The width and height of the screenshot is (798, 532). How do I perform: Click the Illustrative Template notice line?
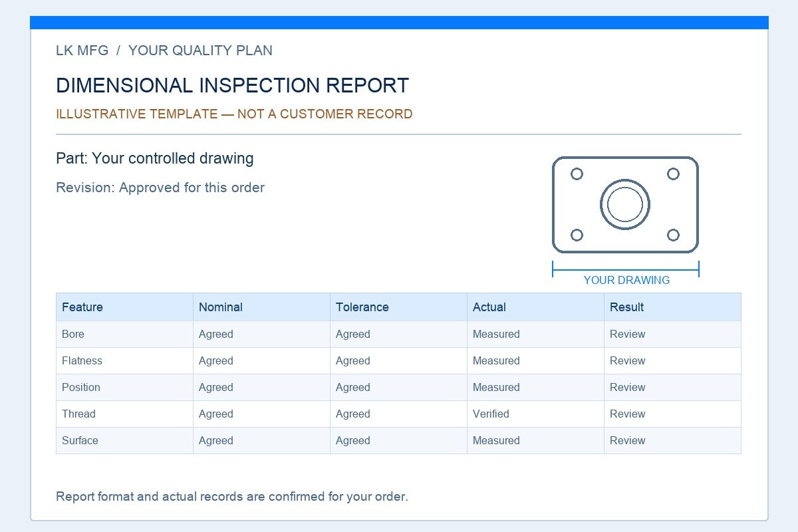pyautogui.click(x=234, y=114)
